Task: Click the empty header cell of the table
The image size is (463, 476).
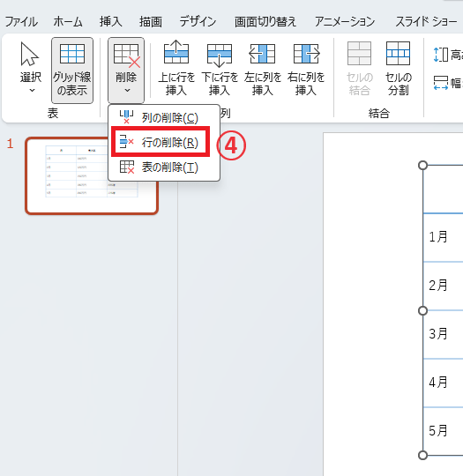Action: tap(443, 190)
